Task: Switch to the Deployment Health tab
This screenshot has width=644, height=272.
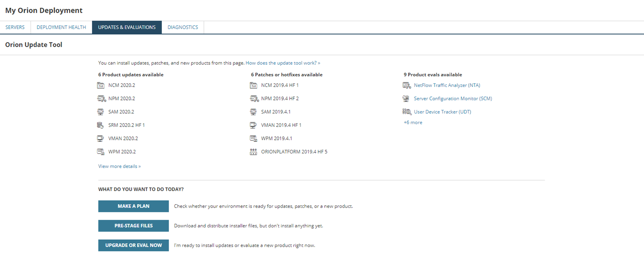Action: pyautogui.click(x=61, y=27)
